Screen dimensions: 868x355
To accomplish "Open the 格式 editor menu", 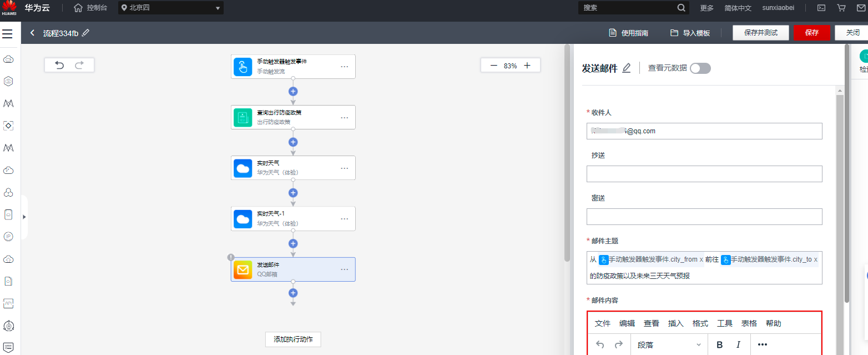I will pos(700,323).
